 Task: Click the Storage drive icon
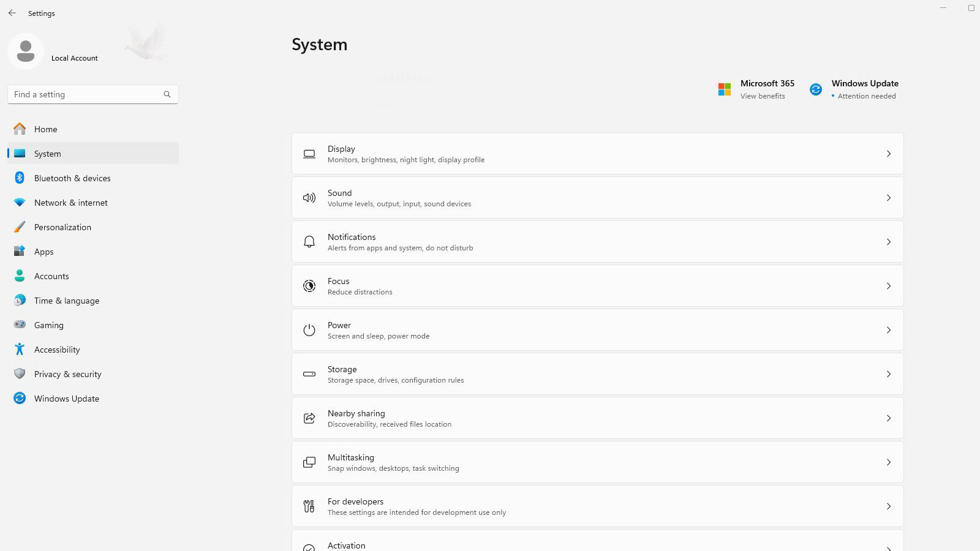(x=309, y=374)
